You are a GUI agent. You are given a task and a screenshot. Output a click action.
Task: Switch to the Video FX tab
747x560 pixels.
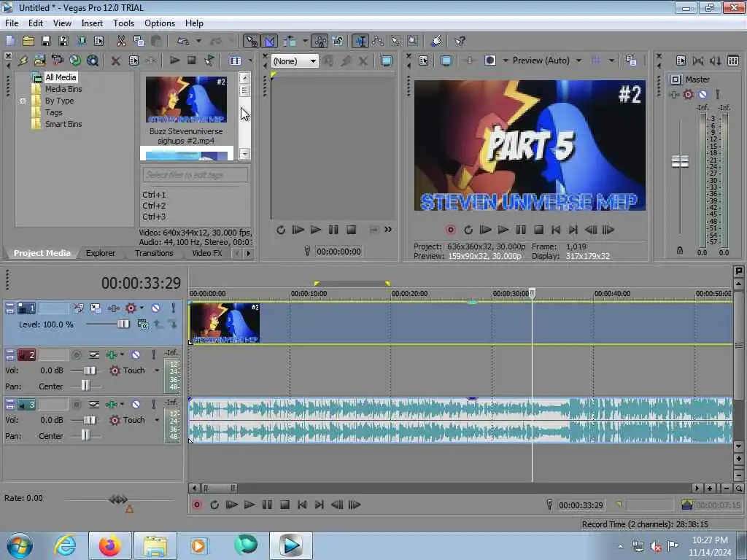pos(206,253)
